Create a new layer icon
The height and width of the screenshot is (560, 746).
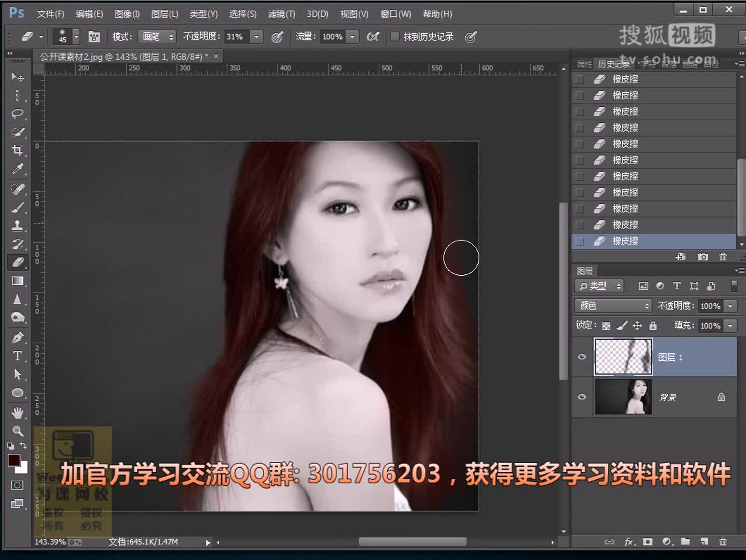704,541
